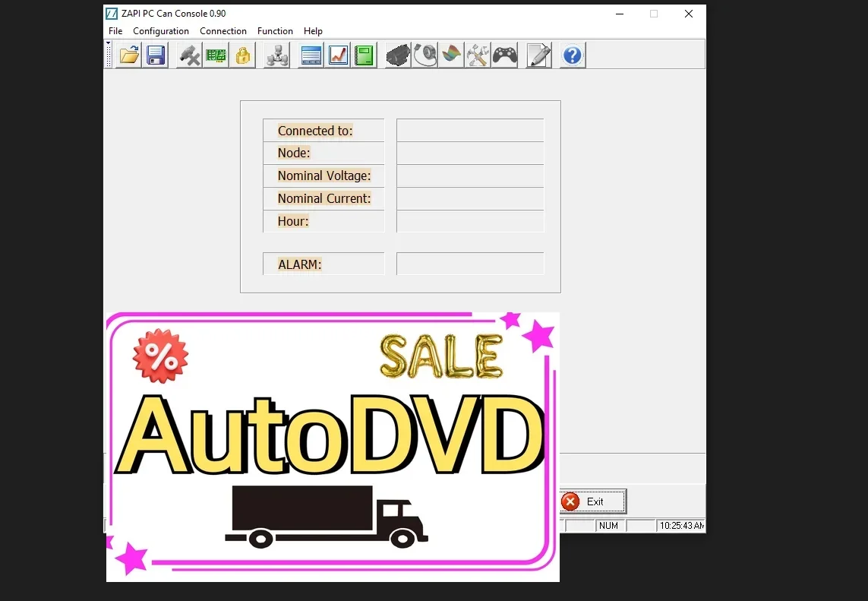Click the 'ALARM:' label
The height and width of the screenshot is (601, 868).
(x=299, y=264)
